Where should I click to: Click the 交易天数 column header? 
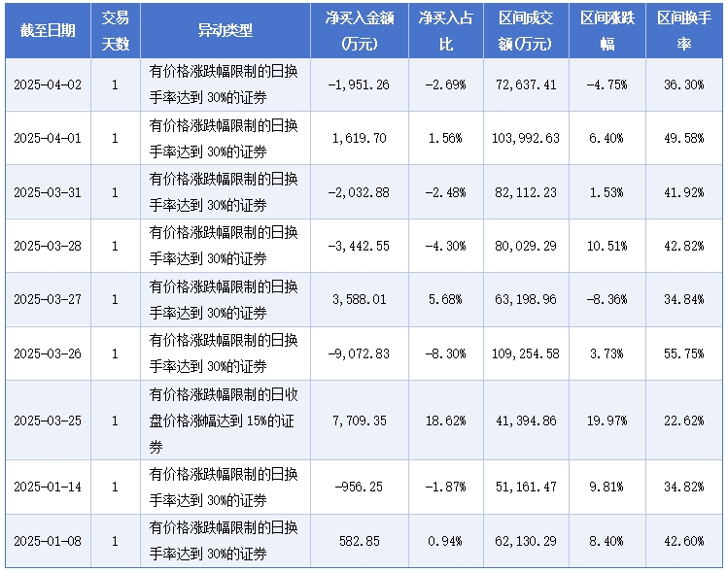116,31
